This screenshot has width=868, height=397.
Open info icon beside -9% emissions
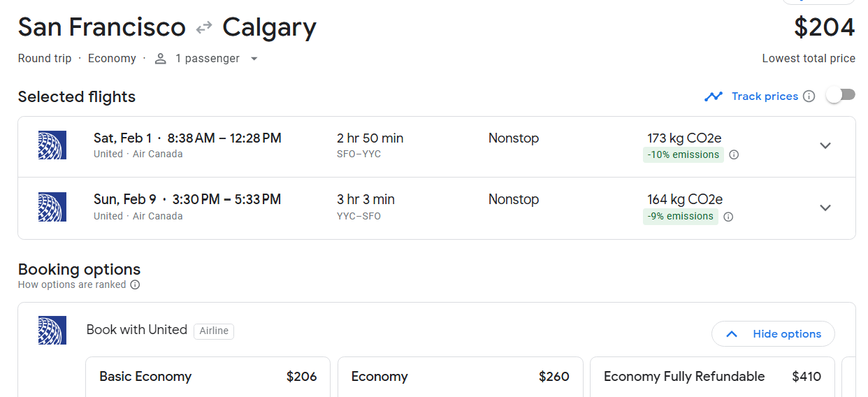(x=728, y=217)
